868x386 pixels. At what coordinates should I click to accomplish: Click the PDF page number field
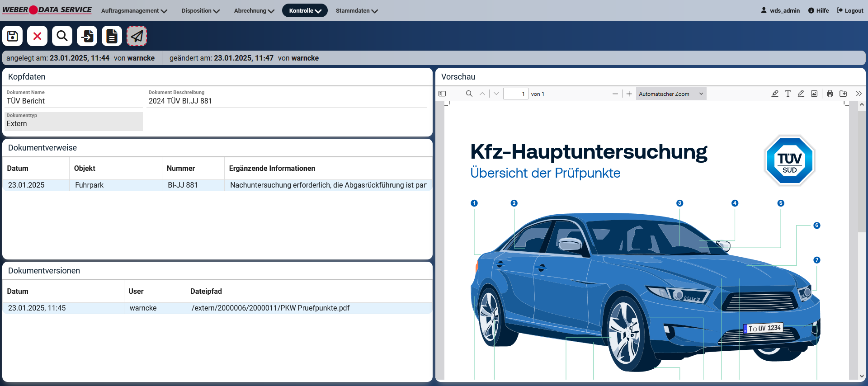(515, 94)
